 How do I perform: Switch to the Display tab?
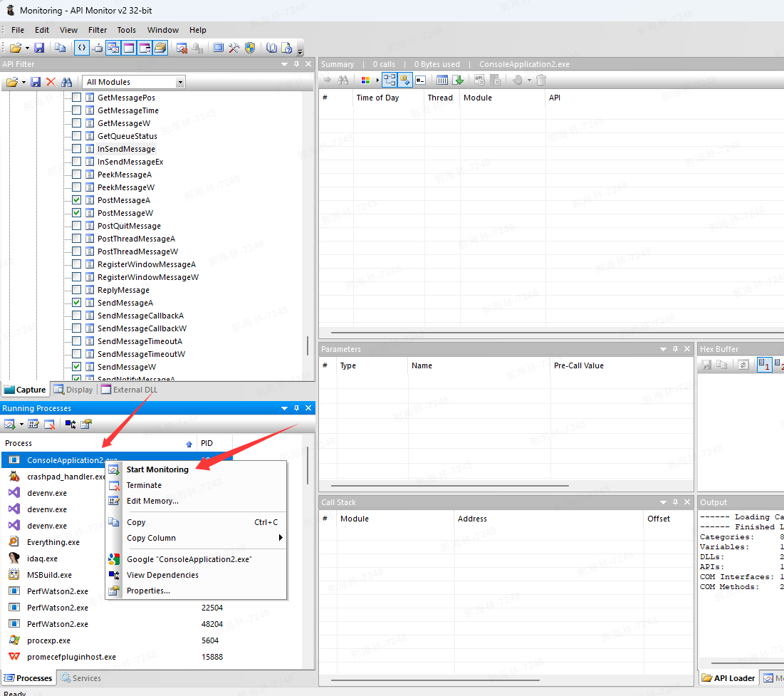pyautogui.click(x=73, y=390)
